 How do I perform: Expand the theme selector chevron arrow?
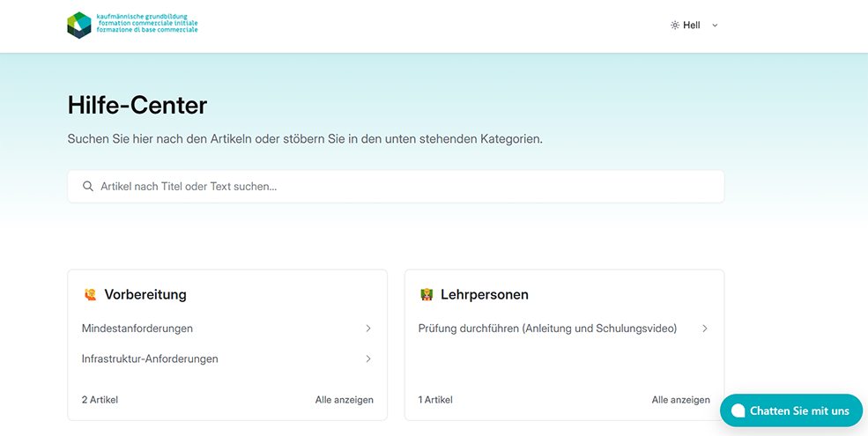715,26
